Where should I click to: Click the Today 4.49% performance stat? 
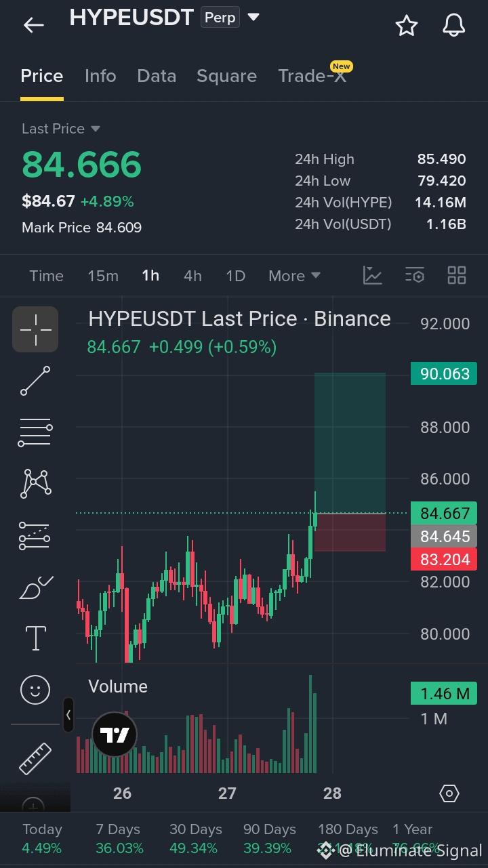point(42,839)
